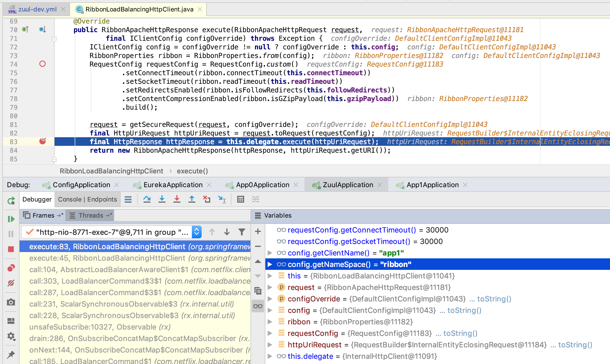Click toString() link for requestConfig
This screenshot has width=610, height=364.
click(x=460, y=333)
